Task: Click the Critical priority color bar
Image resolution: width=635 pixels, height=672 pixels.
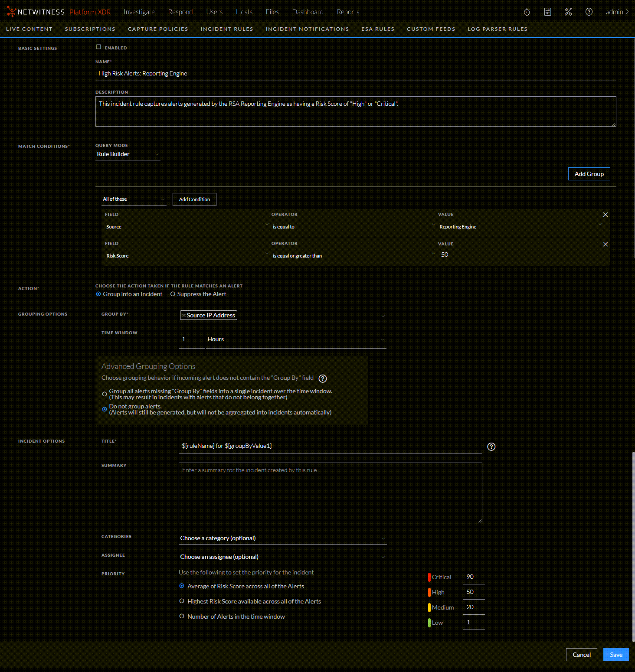Action: (x=429, y=577)
